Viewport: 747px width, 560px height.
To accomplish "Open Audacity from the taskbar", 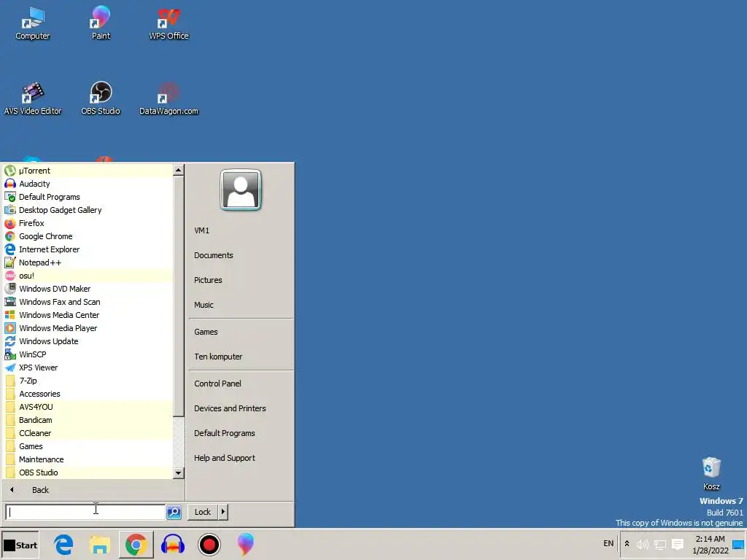I will click(x=172, y=545).
